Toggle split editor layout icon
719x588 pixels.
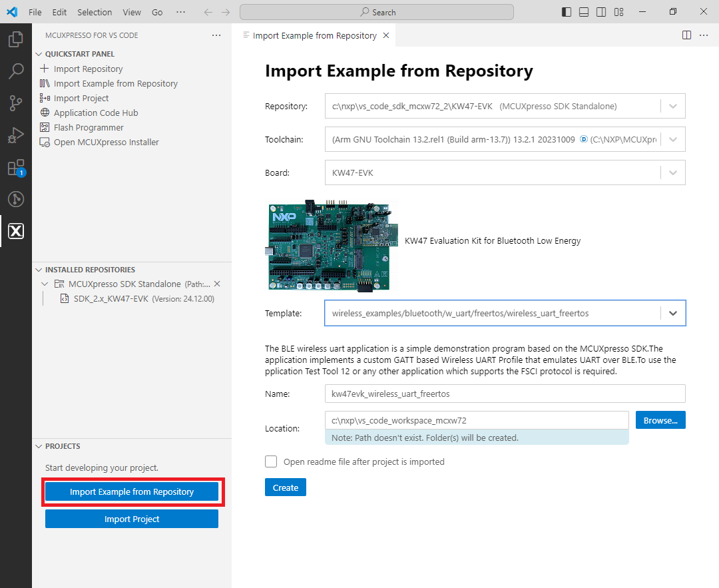pyautogui.click(x=686, y=35)
